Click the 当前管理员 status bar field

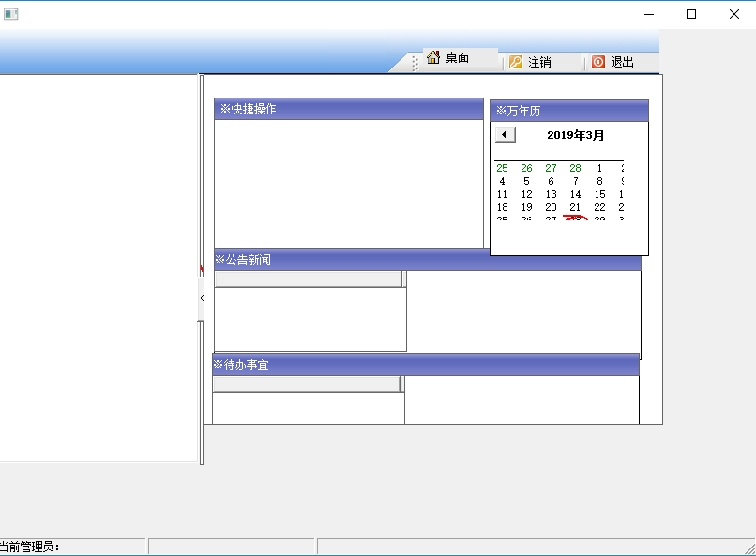[x=71, y=547]
